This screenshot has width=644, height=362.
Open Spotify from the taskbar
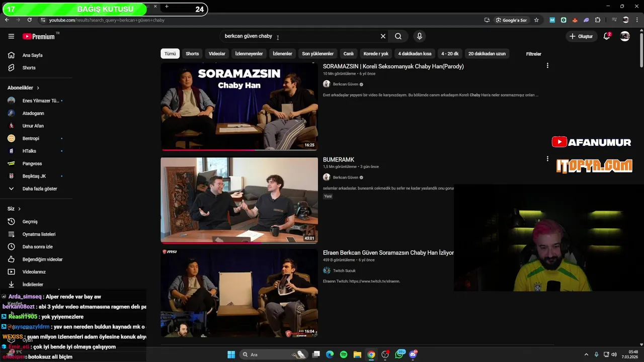343,354
